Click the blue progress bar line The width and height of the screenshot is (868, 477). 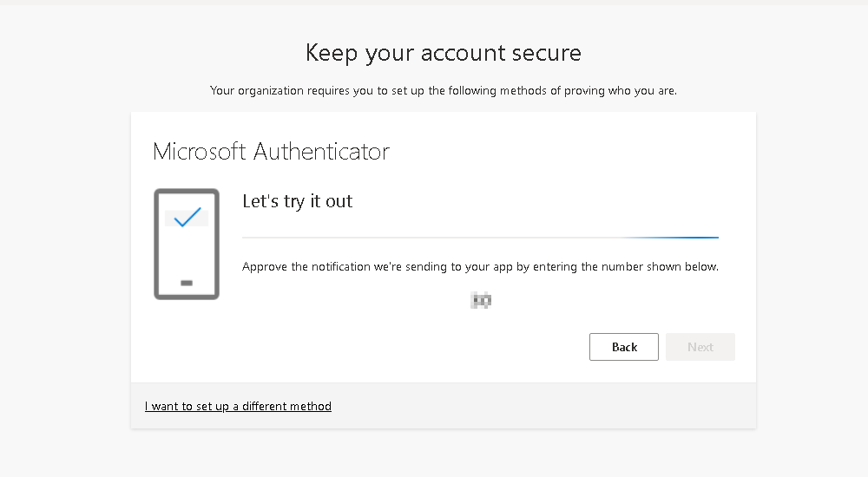pos(480,238)
